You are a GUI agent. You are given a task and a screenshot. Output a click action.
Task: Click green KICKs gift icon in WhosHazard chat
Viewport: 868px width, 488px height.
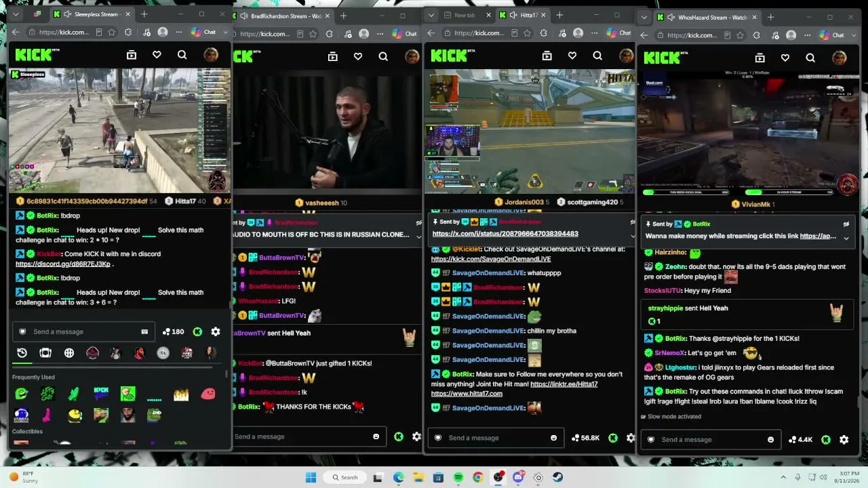coord(826,439)
